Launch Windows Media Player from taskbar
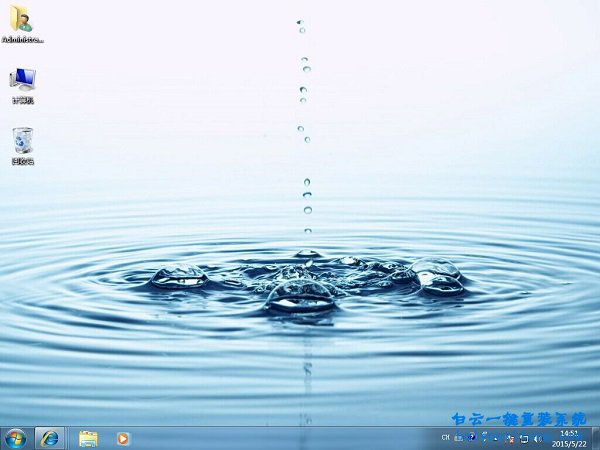This screenshot has width=600, height=450. point(123,438)
